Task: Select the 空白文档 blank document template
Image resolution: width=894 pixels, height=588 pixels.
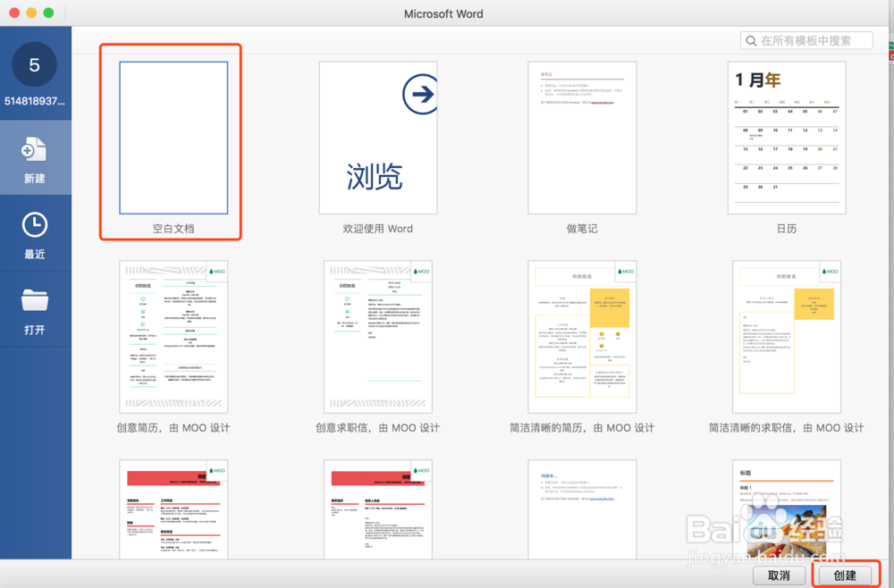Action: [x=173, y=138]
